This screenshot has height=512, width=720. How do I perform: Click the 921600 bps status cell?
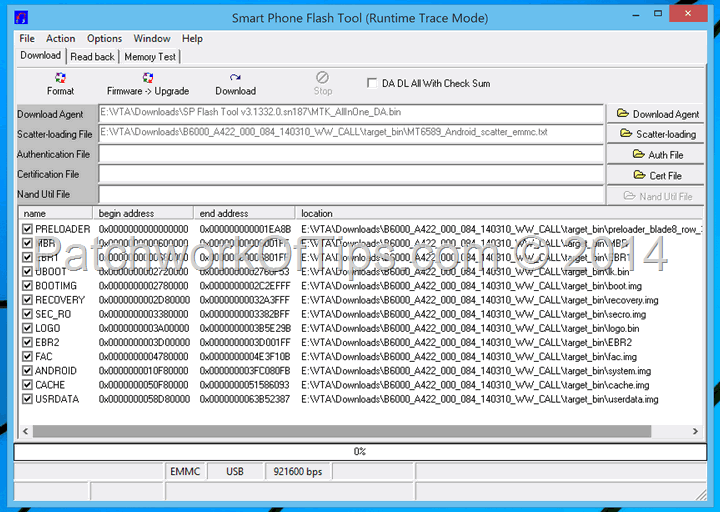click(x=298, y=472)
